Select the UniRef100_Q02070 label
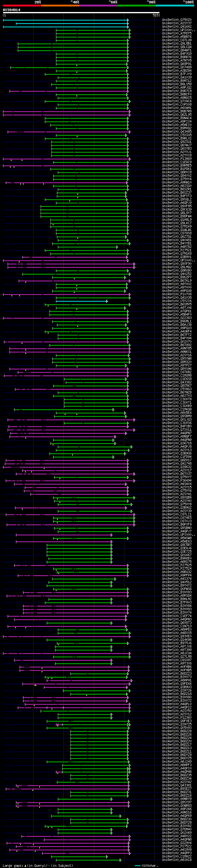197x868 pixels. coord(177,342)
